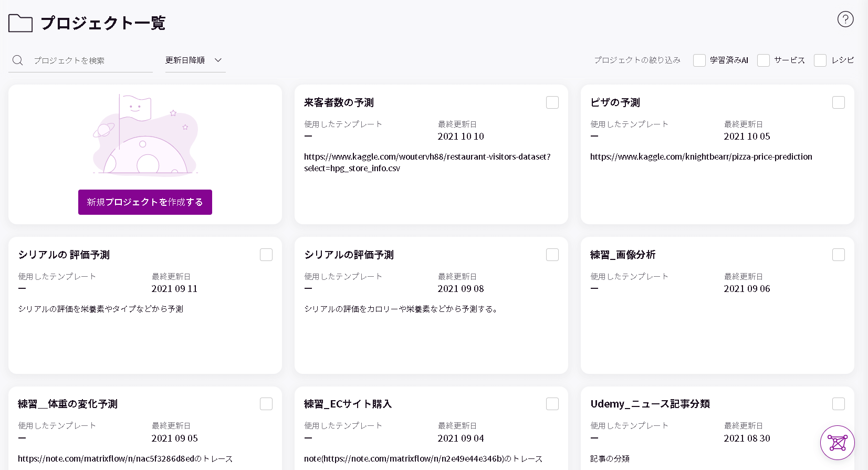Open the 来客者数の予測 project title
The width and height of the screenshot is (868, 470).
[339, 102]
